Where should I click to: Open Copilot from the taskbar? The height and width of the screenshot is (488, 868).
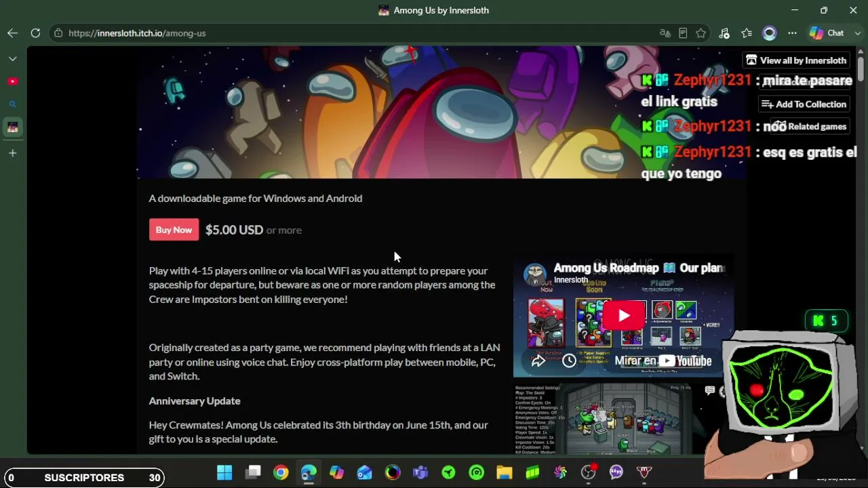point(337,472)
